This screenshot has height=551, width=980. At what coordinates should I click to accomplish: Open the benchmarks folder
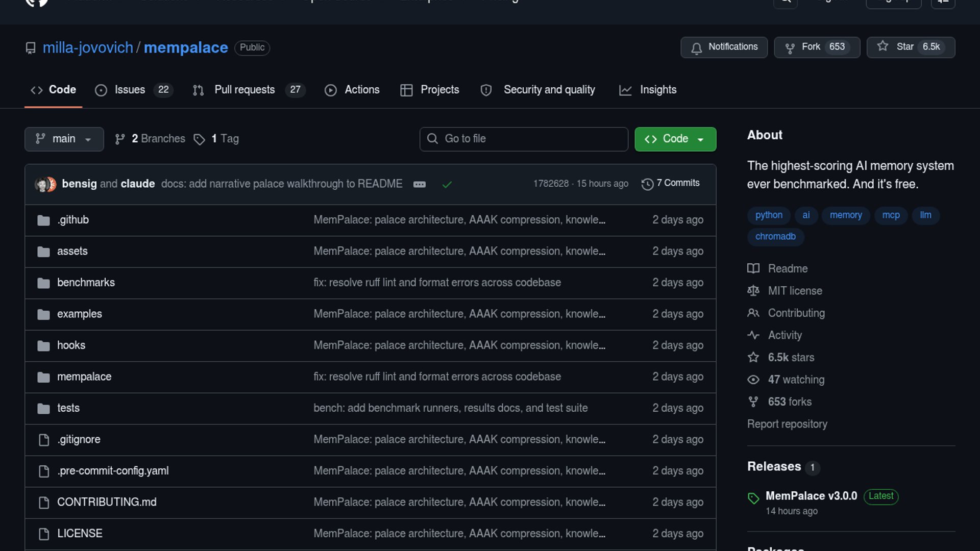point(86,283)
